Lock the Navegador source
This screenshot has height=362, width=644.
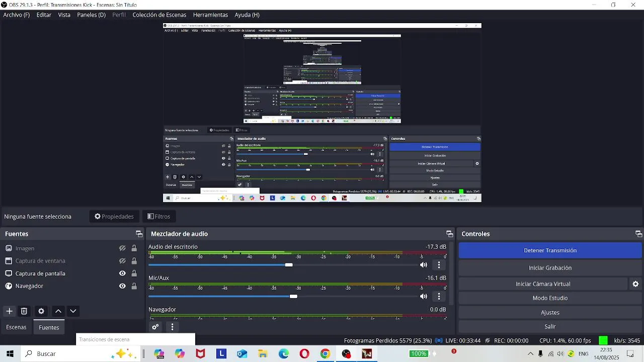[134, 286]
